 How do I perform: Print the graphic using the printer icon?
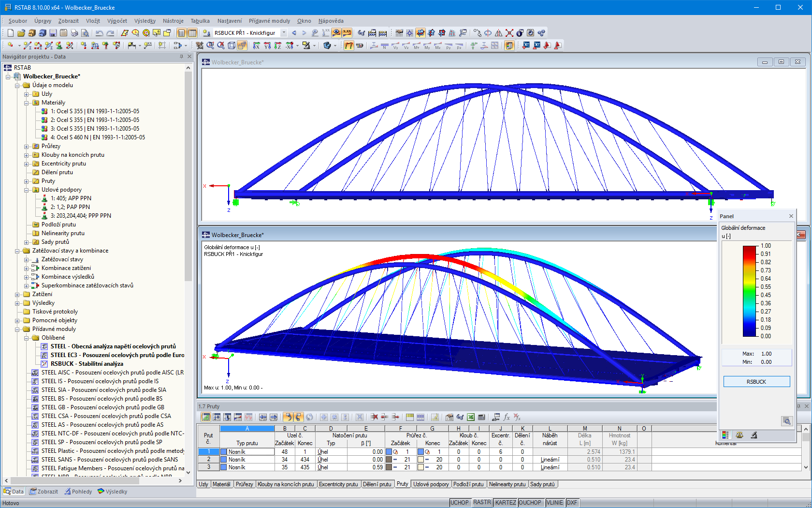[x=74, y=33]
